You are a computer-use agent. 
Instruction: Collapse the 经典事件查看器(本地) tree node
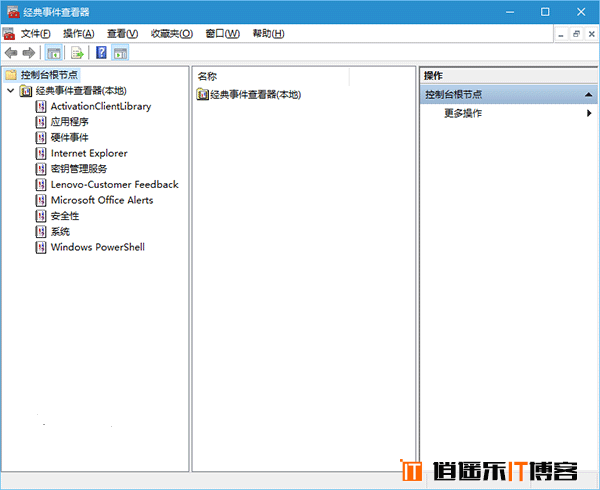tap(11, 91)
